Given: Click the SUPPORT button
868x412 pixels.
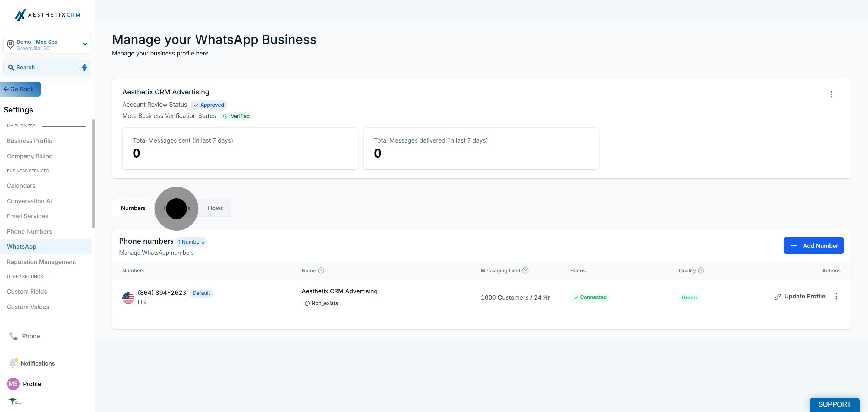Looking at the screenshot, I should pyautogui.click(x=834, y=404).
